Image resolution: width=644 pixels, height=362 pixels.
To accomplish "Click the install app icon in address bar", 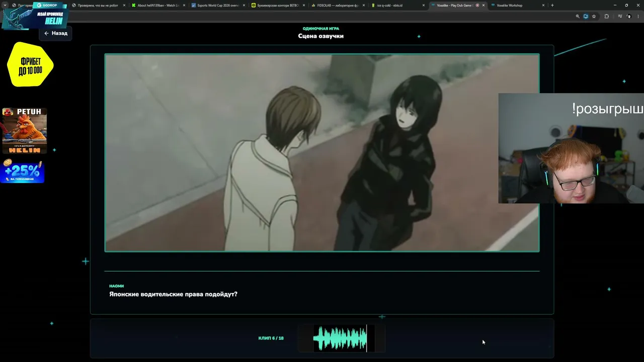I will 586,16.
